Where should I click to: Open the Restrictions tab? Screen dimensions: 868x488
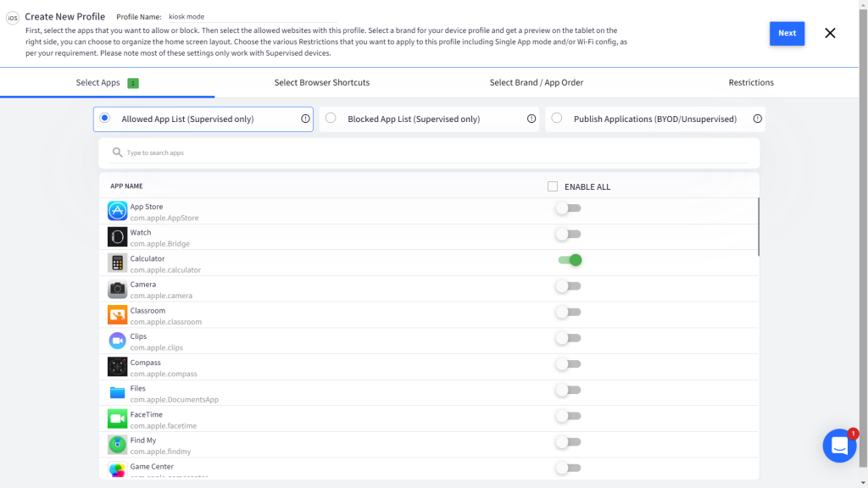750,83
